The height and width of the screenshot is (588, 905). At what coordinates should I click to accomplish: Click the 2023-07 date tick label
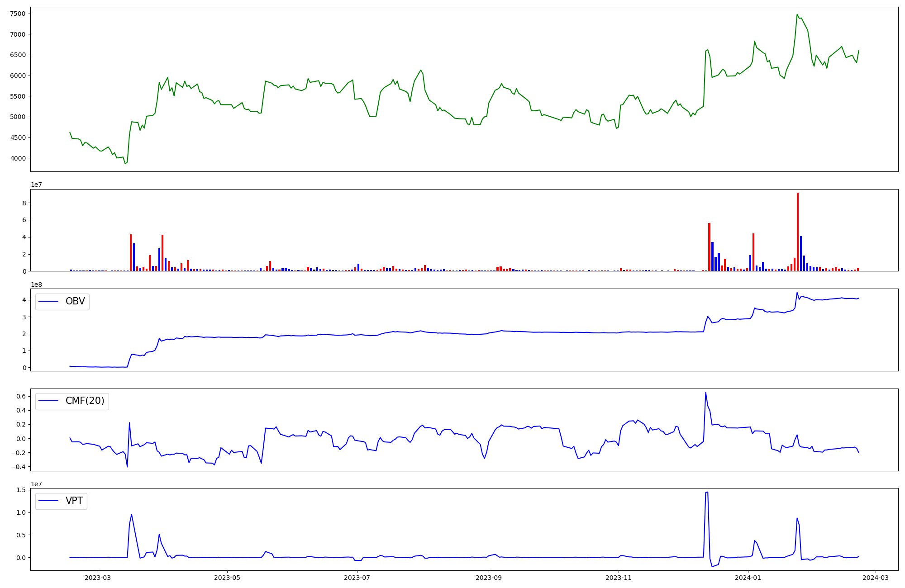point(357,578)
